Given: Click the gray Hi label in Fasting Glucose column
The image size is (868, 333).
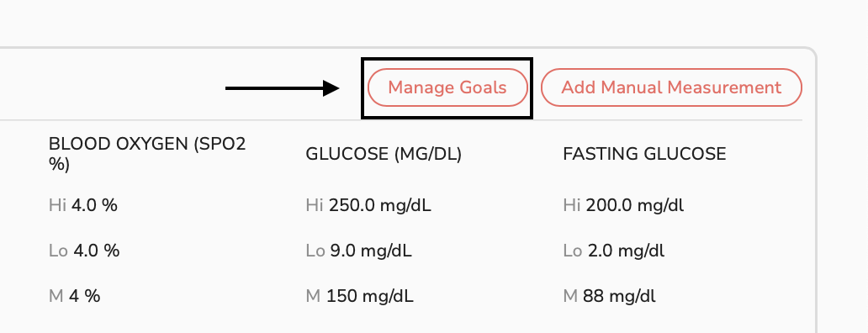Looking at the screenshot, I should point(572,206).
